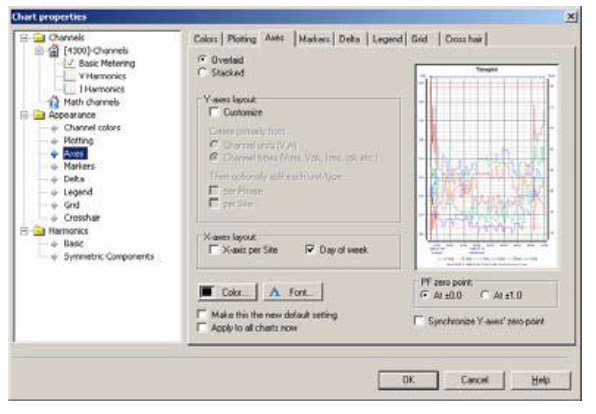596x414 pixels.
Task: Open the Legend tab
Action: point(387,39)
